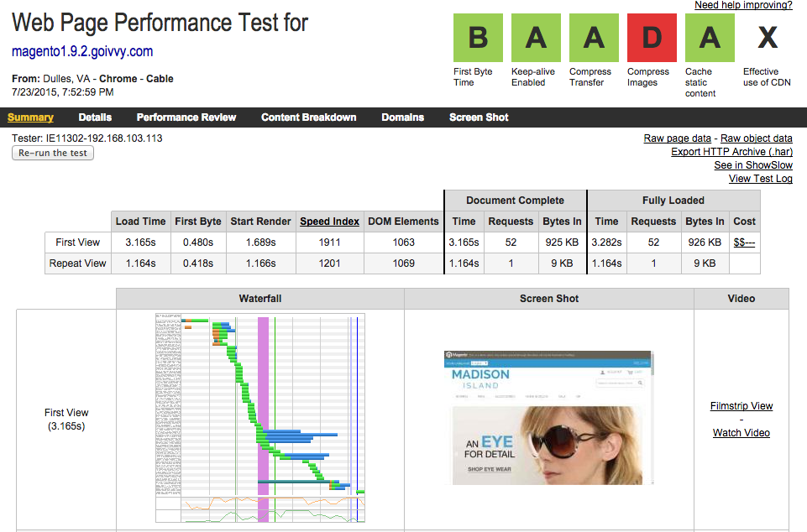Open the Raw object data link
The height and width of the screenshot is (532, 807).
click(756, 138)
